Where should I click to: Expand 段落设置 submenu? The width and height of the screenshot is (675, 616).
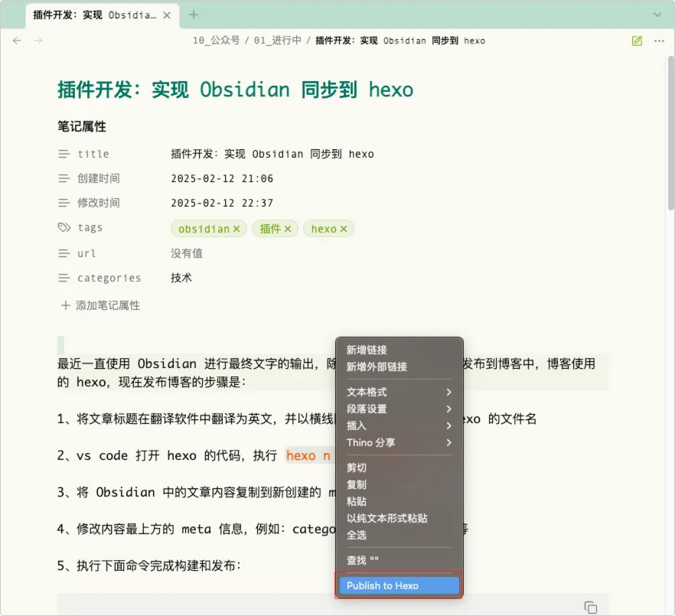399,409
